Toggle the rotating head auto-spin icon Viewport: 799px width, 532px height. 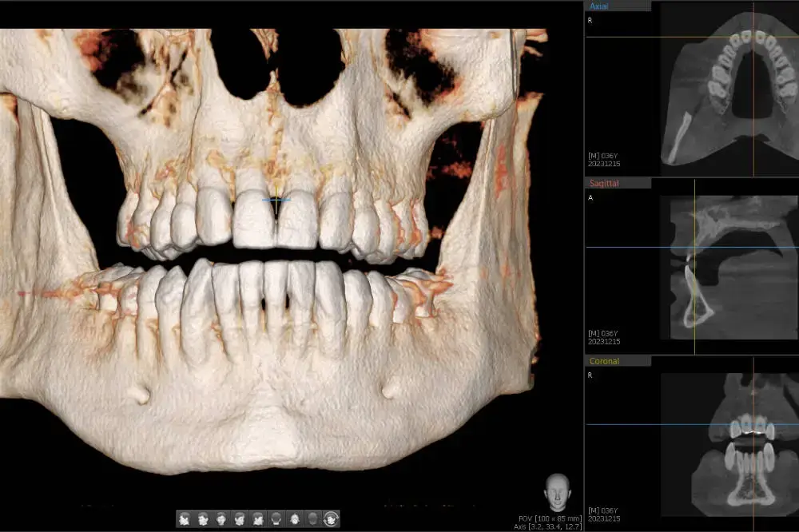(x=332, y=518)
